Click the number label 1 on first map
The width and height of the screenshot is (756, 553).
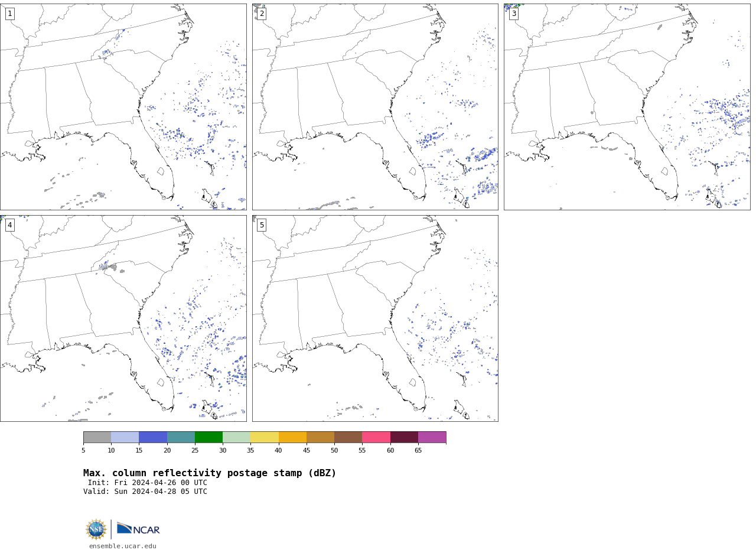[x=9, y=14]
